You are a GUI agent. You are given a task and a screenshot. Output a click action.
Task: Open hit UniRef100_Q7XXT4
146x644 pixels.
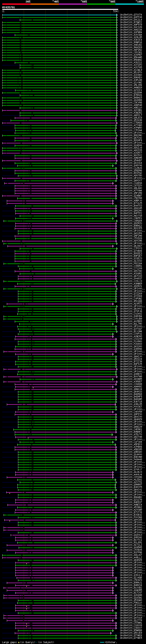pos(131,15)
